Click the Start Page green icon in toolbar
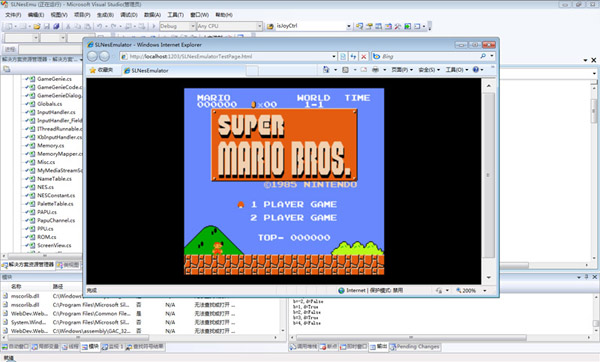Image resolution: width=600 pixels, height=362 pixels. tap(408, 26)
